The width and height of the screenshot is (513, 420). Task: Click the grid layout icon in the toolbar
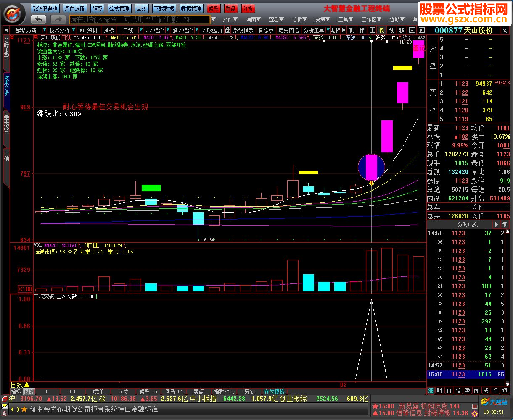point(372,30)
